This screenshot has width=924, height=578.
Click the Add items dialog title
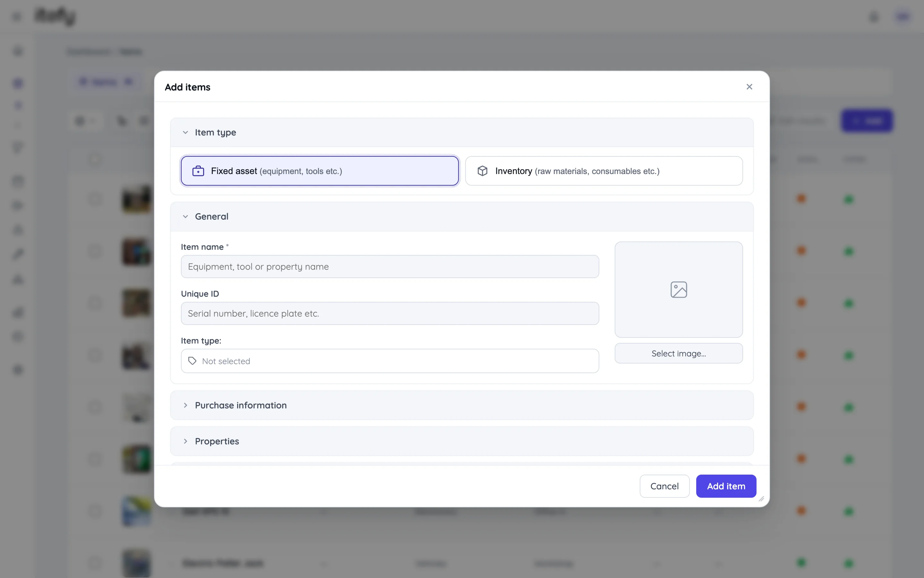[187, 87]
